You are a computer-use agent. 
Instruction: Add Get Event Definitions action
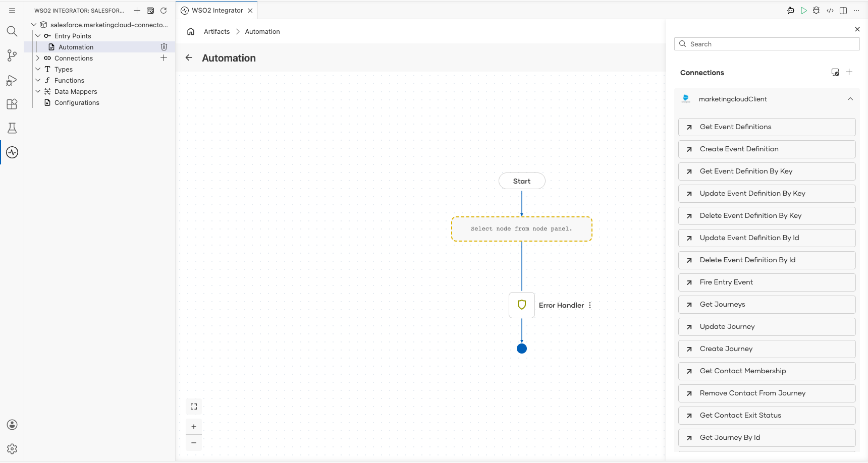(x=767, y=127)
